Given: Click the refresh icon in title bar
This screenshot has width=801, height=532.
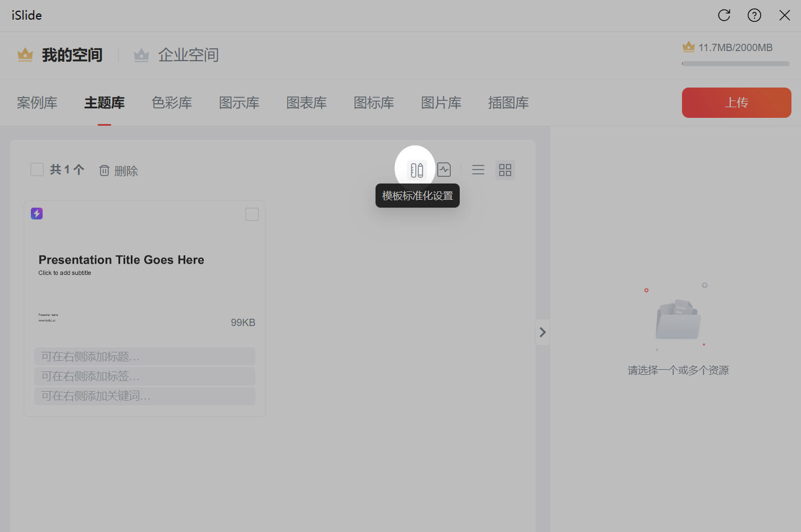Looking at the screenshot, I should 724,15.
